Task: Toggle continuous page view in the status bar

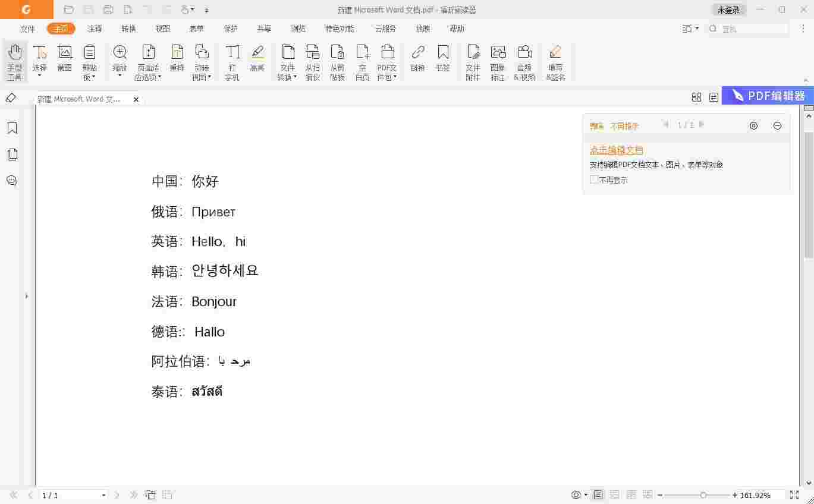Action: (x=614, y=494)
